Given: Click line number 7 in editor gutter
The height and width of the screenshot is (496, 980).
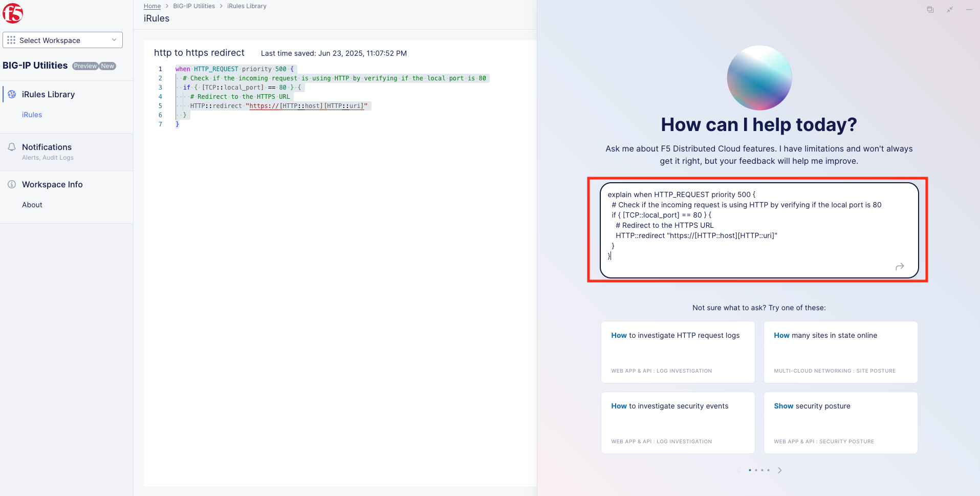Looking at the screenshot, I should tap(160, 124).
